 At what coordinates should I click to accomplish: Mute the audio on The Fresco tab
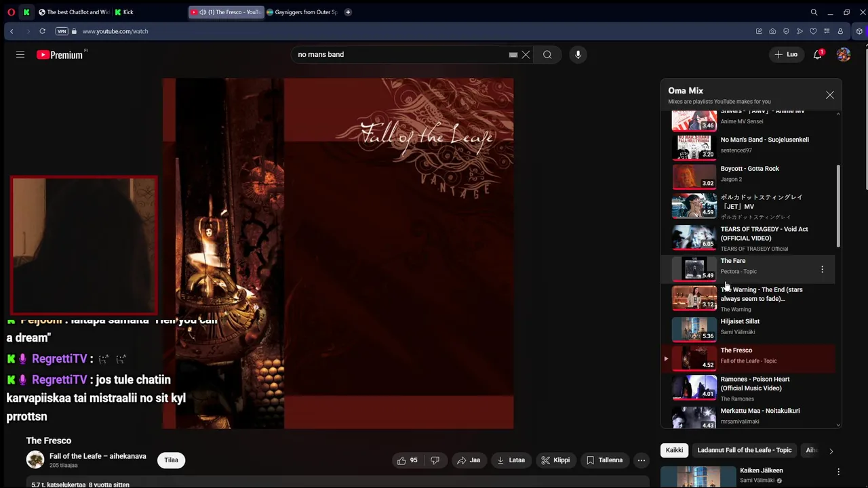[202, 12]
